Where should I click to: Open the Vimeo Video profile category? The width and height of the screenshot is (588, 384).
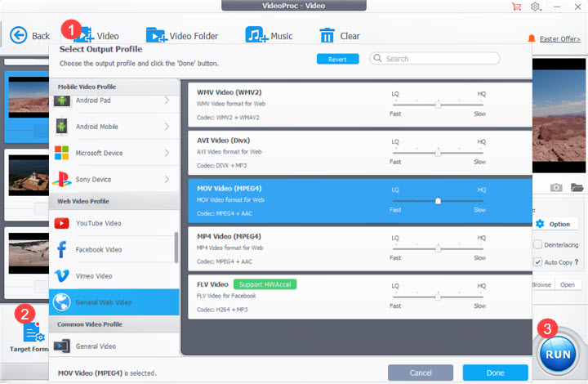point(114,275)
